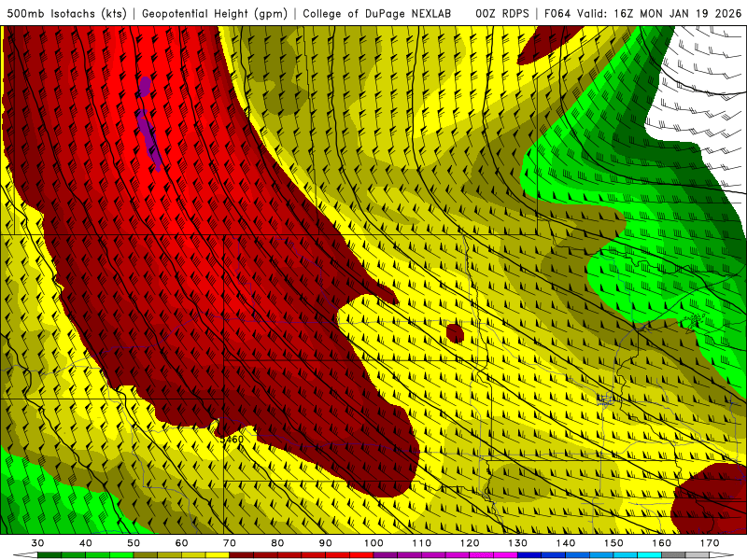Click the "F064" forecast hour text
Screen dimensions: 747x560
pos(557,14)
